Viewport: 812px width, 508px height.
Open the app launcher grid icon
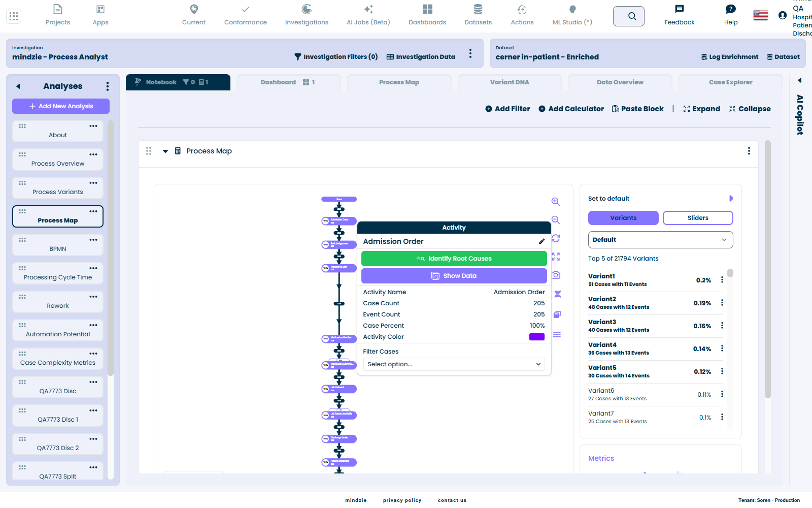(x=14, y=16)
